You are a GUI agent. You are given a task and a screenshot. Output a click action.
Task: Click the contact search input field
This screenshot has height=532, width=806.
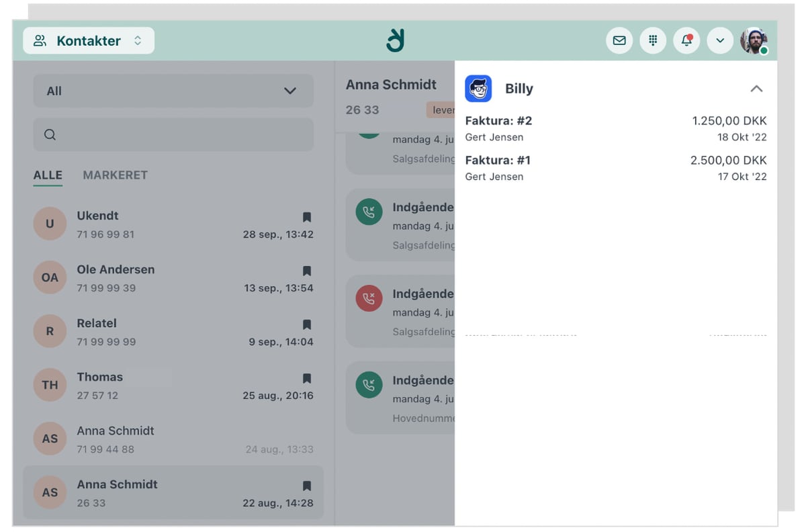(181, 135)
